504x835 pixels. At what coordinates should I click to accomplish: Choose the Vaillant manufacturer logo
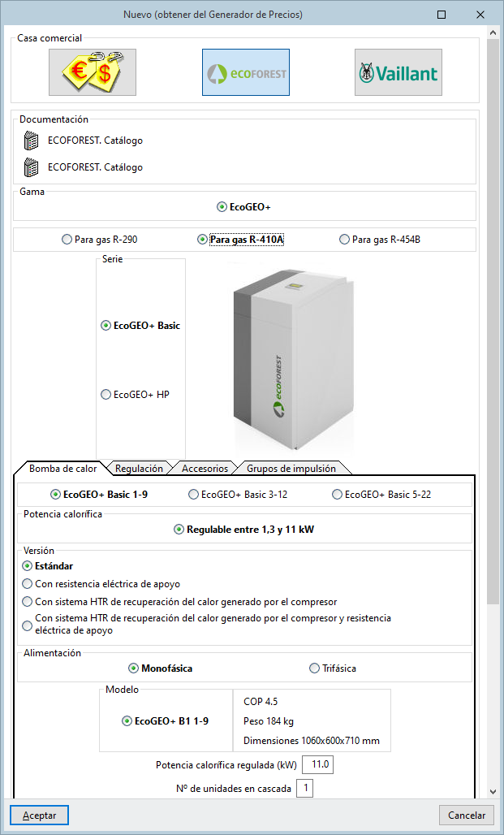pos(398,72)
